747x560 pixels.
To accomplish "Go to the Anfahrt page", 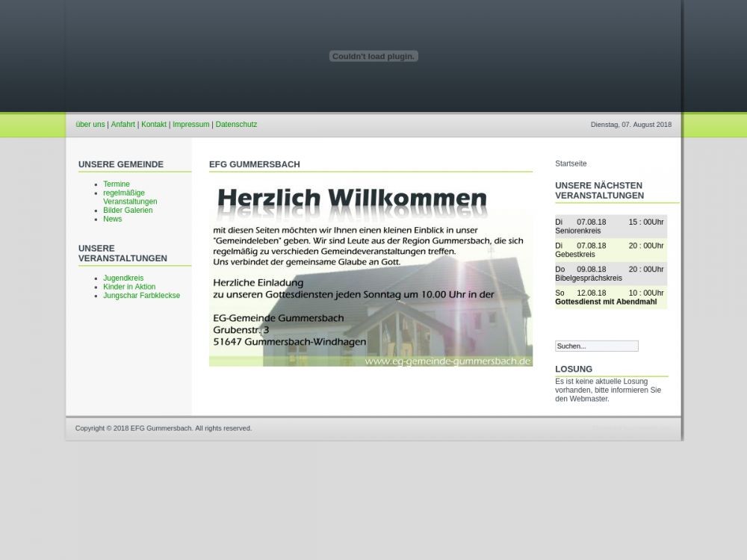I will coord(123,125).
